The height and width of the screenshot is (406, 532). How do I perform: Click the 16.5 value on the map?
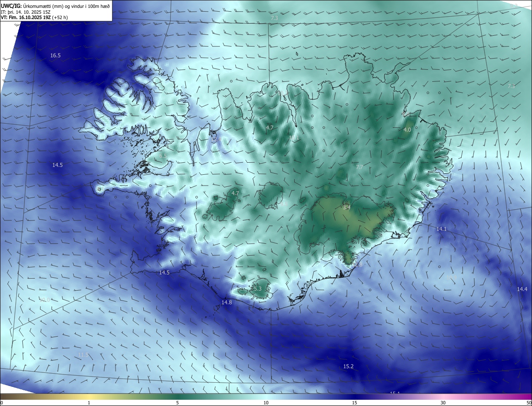(x=55, y=56)
